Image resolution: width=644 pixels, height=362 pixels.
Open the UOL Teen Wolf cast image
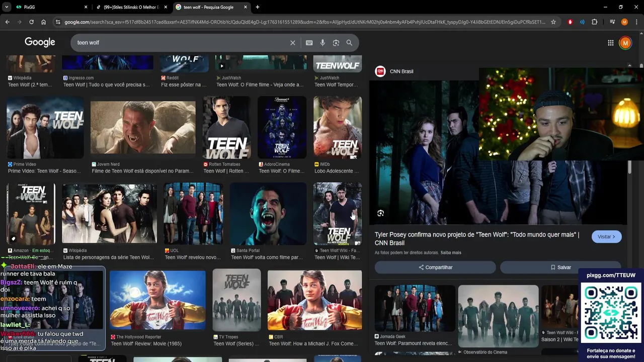pyautogui.click(x=193, y=214)
